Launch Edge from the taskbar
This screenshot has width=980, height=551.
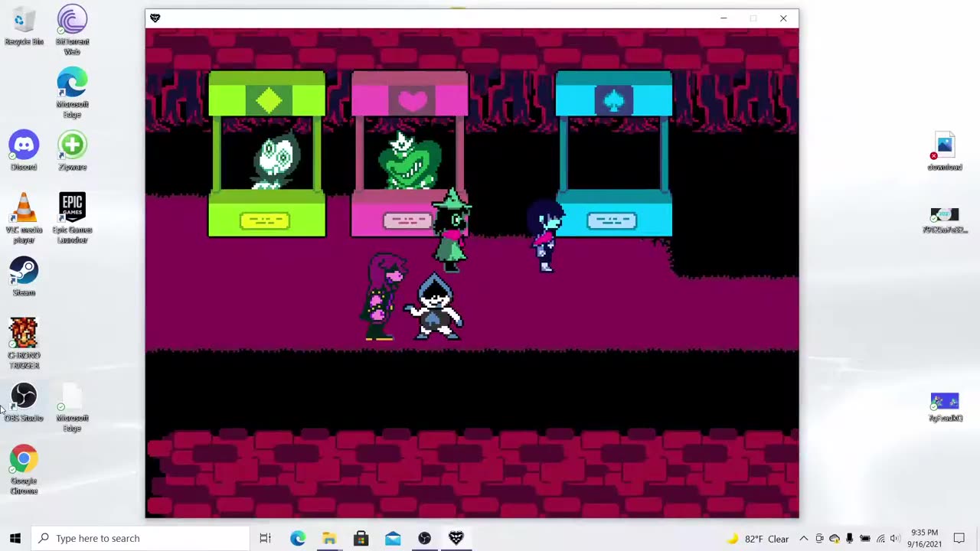coord(297,538)
